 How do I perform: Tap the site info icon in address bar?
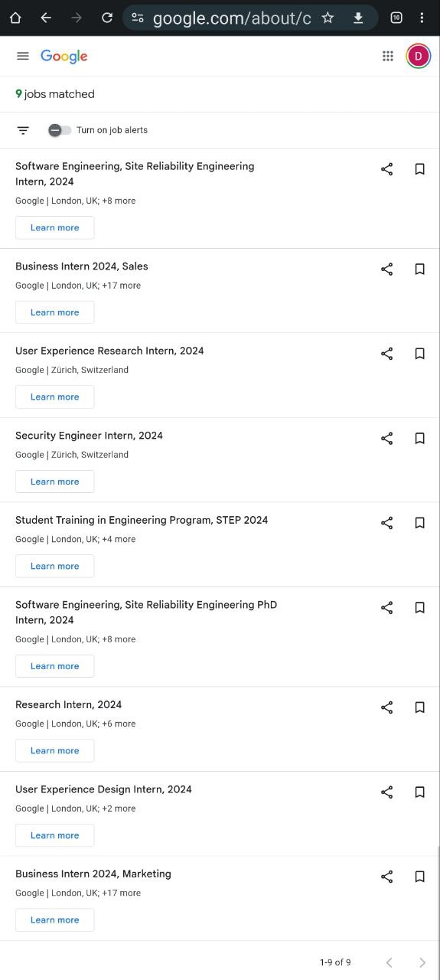pyautogui.click(x=138, y=18)
